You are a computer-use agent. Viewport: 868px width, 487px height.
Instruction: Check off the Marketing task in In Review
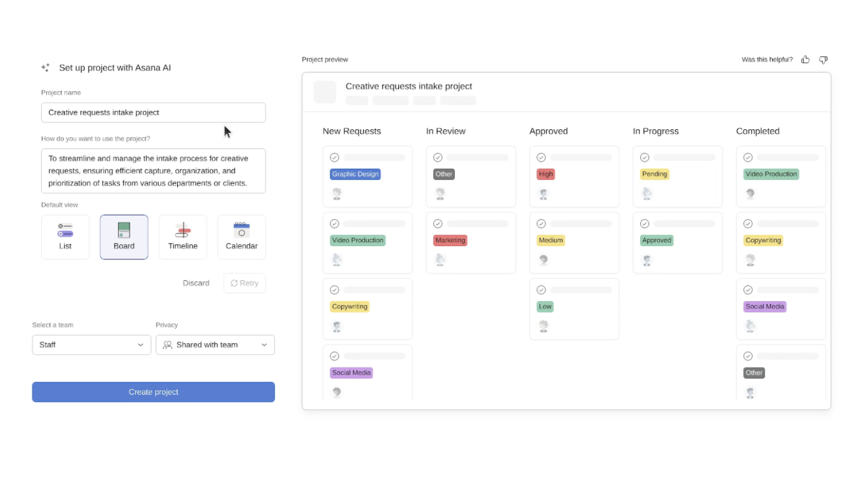point(438,223)
